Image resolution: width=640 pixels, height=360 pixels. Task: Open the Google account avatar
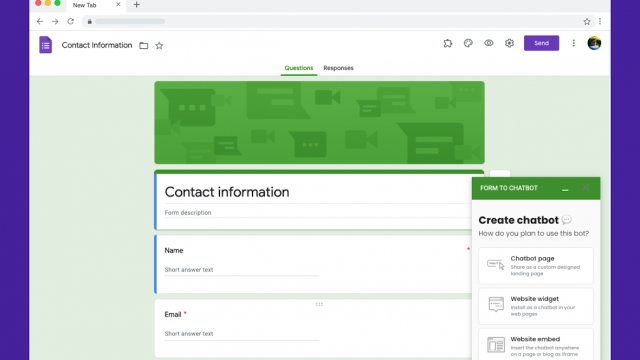pos(594,43)
